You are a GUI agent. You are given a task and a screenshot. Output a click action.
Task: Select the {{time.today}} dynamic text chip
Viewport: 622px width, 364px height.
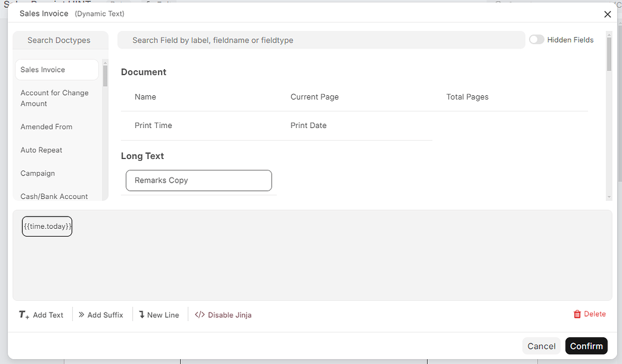(x=47, y=226)
